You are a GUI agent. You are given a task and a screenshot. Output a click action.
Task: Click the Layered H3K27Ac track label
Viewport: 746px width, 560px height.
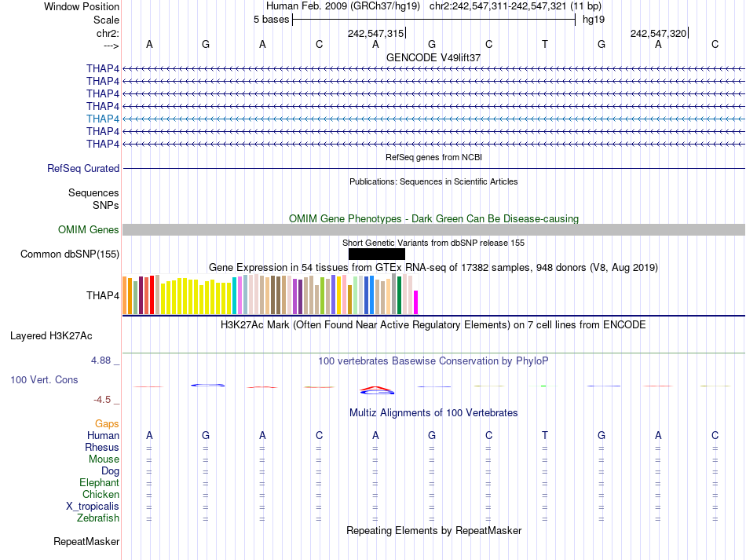tap(51, 336)
